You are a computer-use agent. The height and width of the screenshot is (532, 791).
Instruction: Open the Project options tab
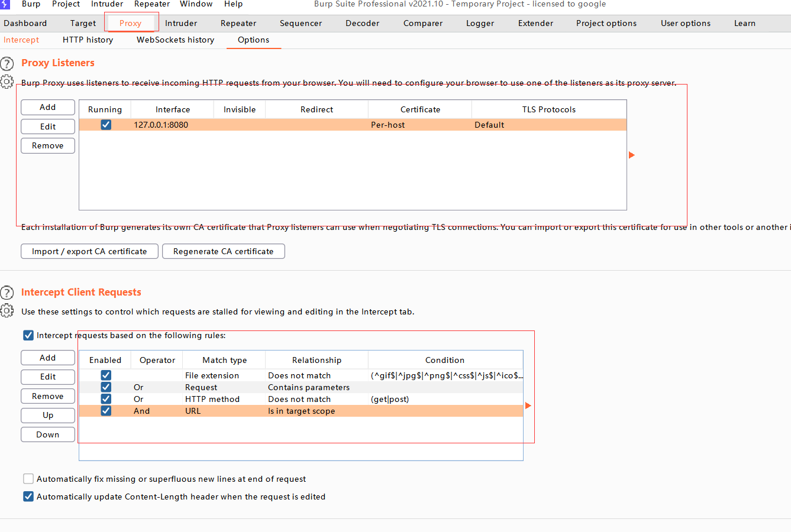pos(606,23)
